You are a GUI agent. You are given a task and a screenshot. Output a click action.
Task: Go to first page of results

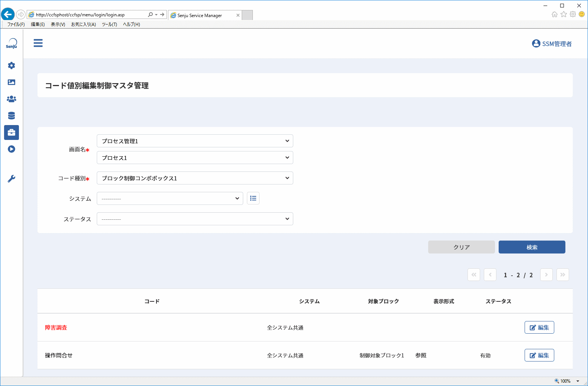click(x=474, y=275)
